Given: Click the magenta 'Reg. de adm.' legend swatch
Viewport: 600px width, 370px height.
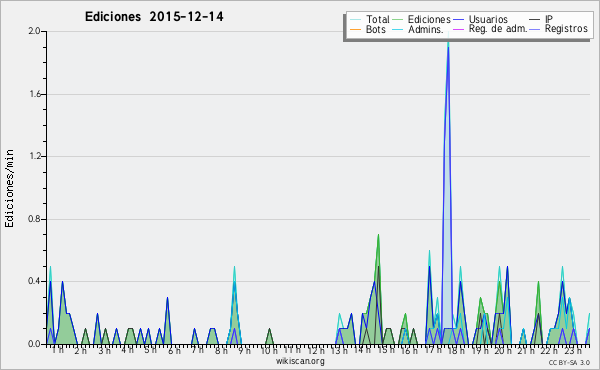Looking at the screenshot, I should pyautogui.click(x=458, y=29).
